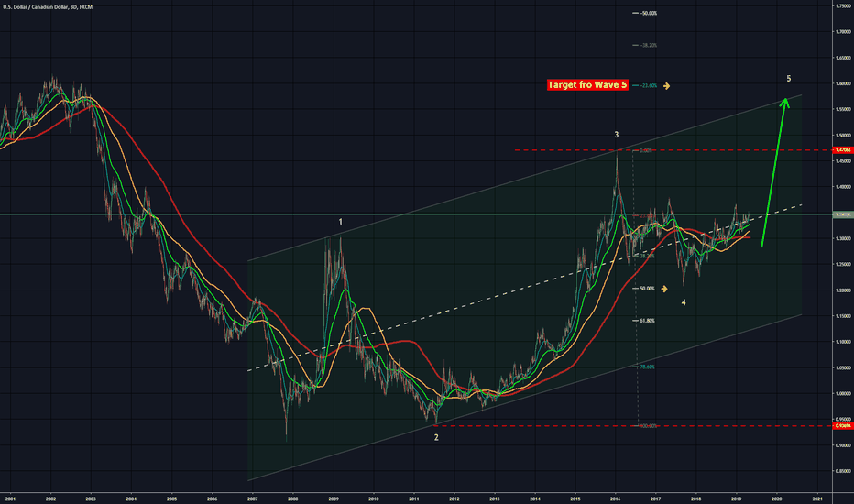The width and height of the screenshot is (854, 504).
Task: Click the 1.10000 price axis label
Action: 843,342
